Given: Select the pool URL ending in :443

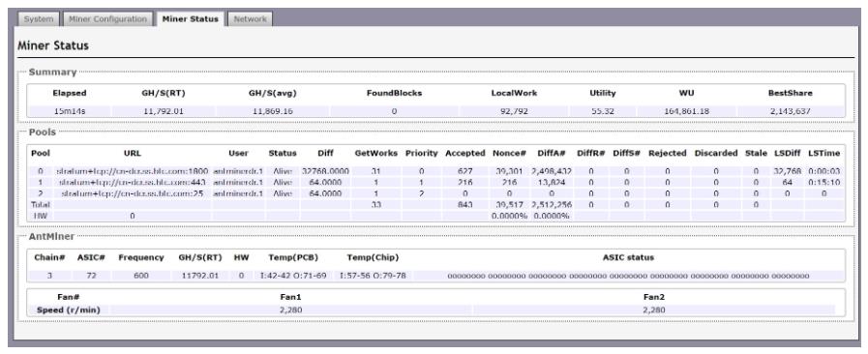Looking at the screenshot, I should [133, 183].
